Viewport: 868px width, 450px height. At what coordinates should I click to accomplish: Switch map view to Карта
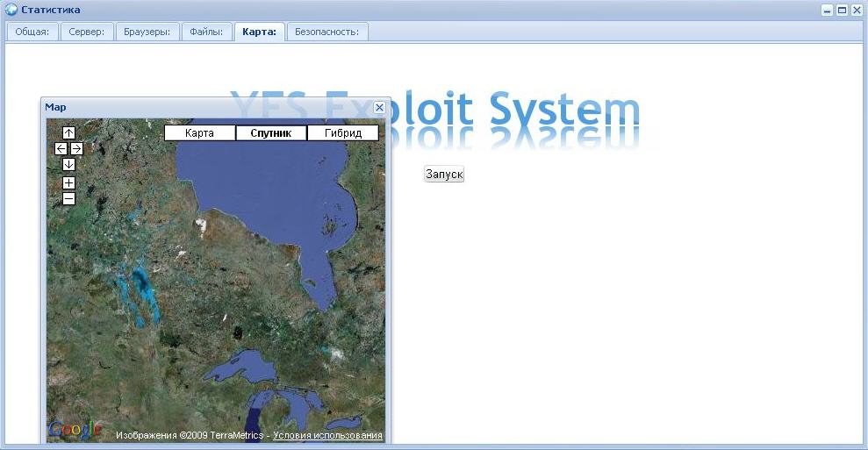click(x=200, y=132)
